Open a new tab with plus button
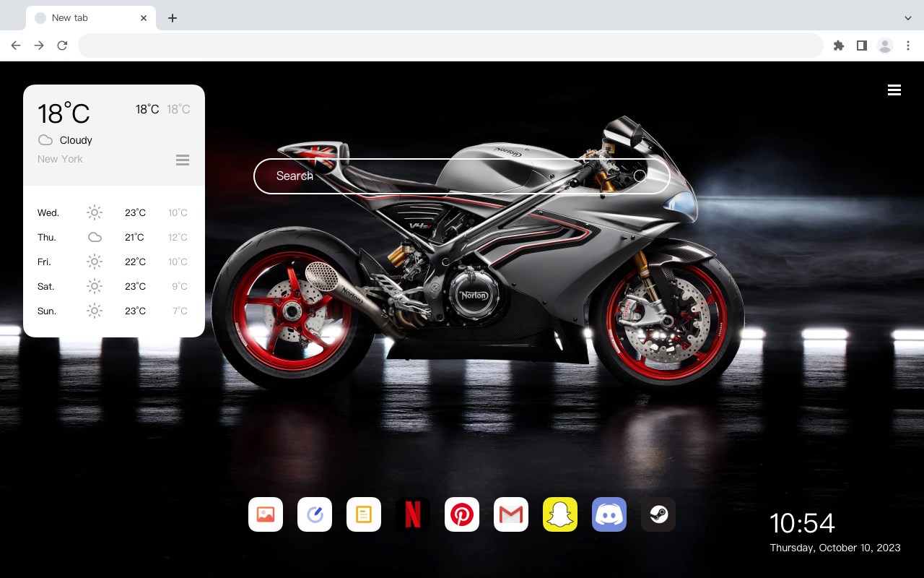Screen dimensions: 924x578 [172, 18]
